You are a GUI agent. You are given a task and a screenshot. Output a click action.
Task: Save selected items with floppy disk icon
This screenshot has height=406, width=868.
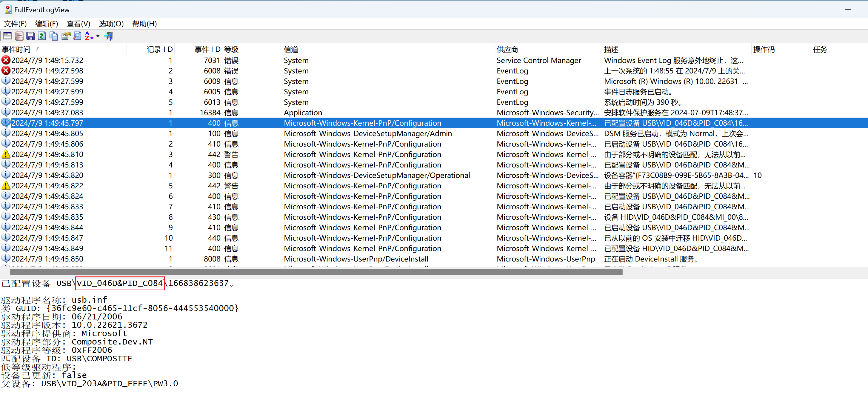pos(30,36)
